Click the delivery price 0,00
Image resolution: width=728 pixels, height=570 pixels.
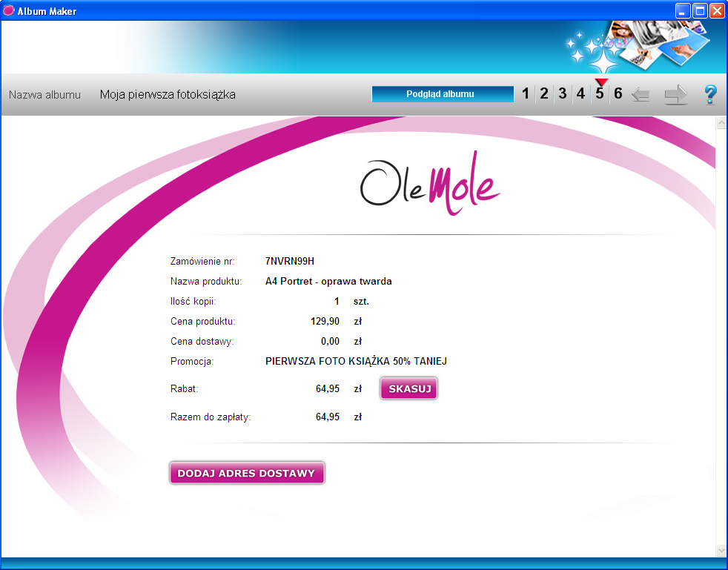tap(330, 341)
